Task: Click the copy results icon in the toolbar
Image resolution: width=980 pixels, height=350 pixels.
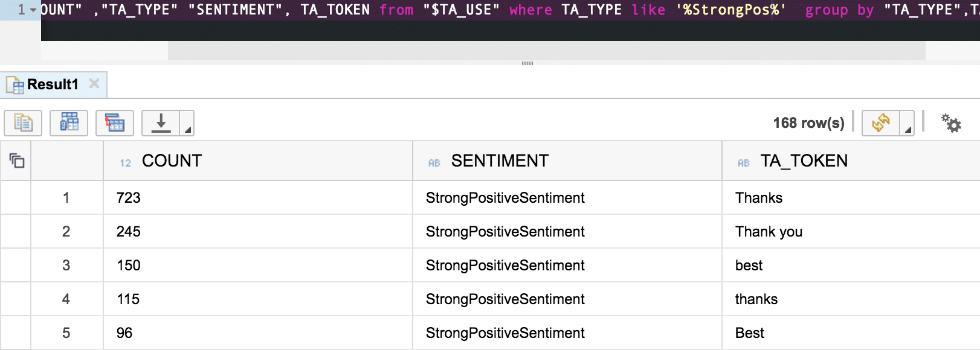Action: [23, 123]
